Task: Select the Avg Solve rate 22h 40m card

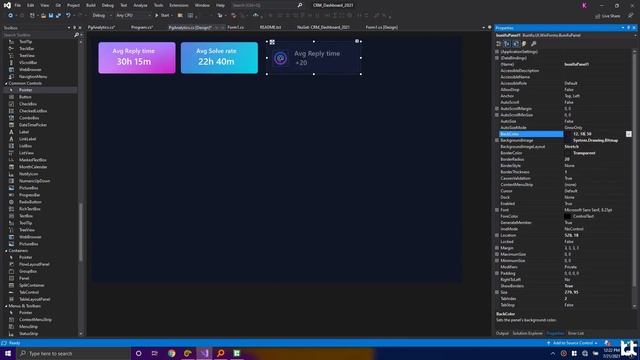Action: coord(219,58)
